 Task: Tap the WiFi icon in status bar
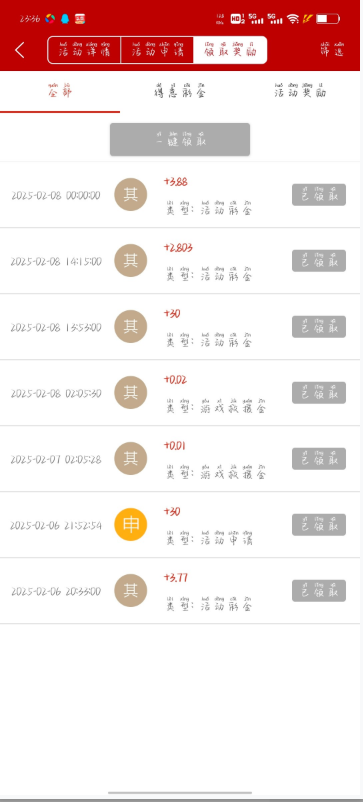pyautogui.click(x=292, y=19)
